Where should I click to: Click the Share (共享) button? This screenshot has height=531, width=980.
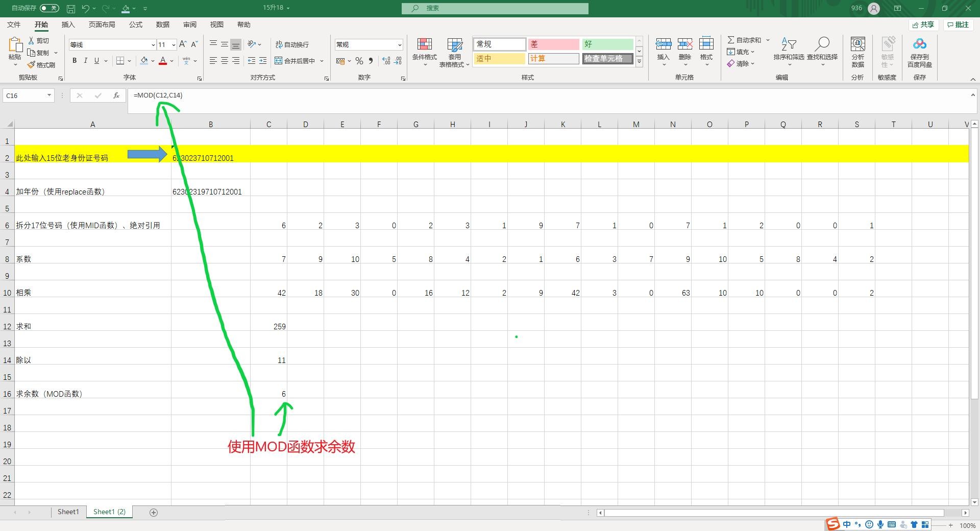(923, 25)
